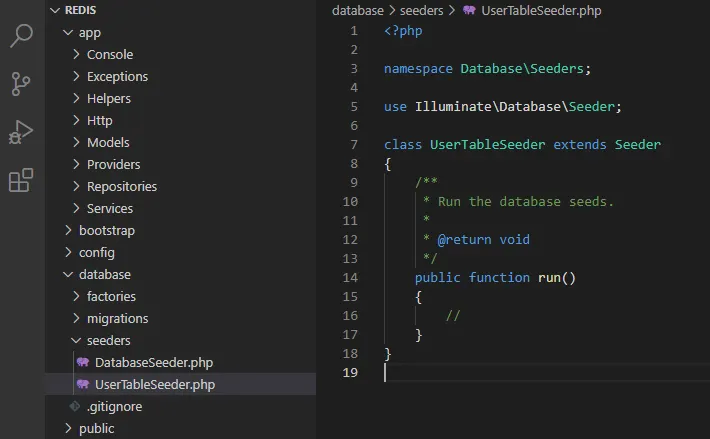The image size is (710, 439).
Task: Click the '<?php' opening tag
Action: (x=403, y=31)
